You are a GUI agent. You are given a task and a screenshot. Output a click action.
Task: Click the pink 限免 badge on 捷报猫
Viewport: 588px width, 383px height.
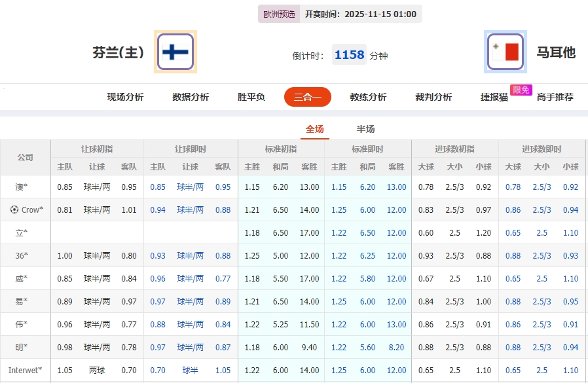click(521, 90)
